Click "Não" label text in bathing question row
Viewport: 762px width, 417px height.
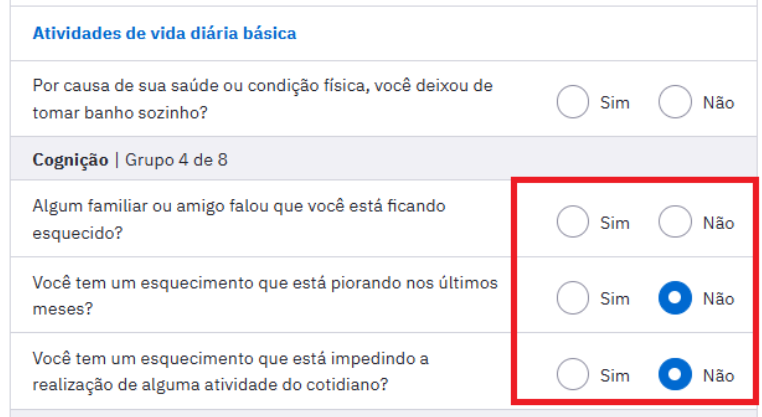pyautogui.click(x=718, y=103)
